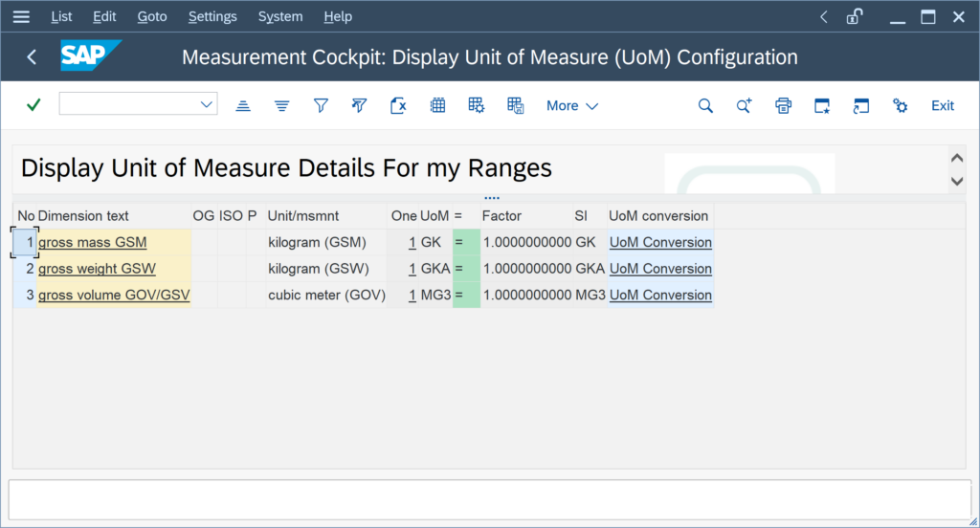Open the gross volume GOV/GSV link
Viewport: 980px width, 528px height.
pyautogui.click(x=114, y=295)
